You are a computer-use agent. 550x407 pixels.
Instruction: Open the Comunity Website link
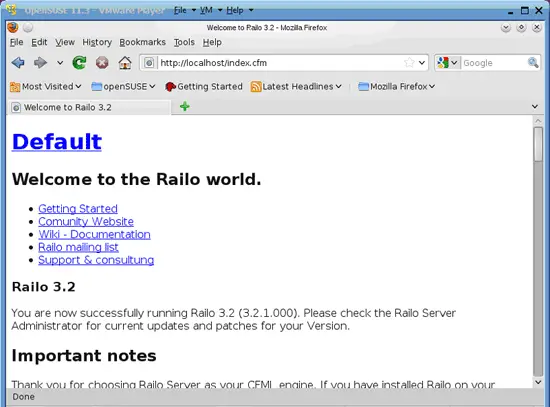coord(86,221)
